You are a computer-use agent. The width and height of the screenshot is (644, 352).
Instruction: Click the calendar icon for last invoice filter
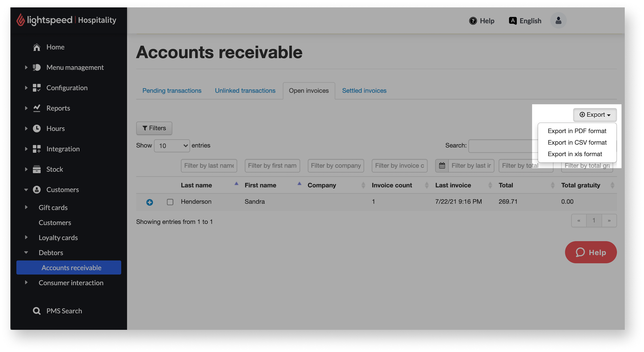(442, 166)
